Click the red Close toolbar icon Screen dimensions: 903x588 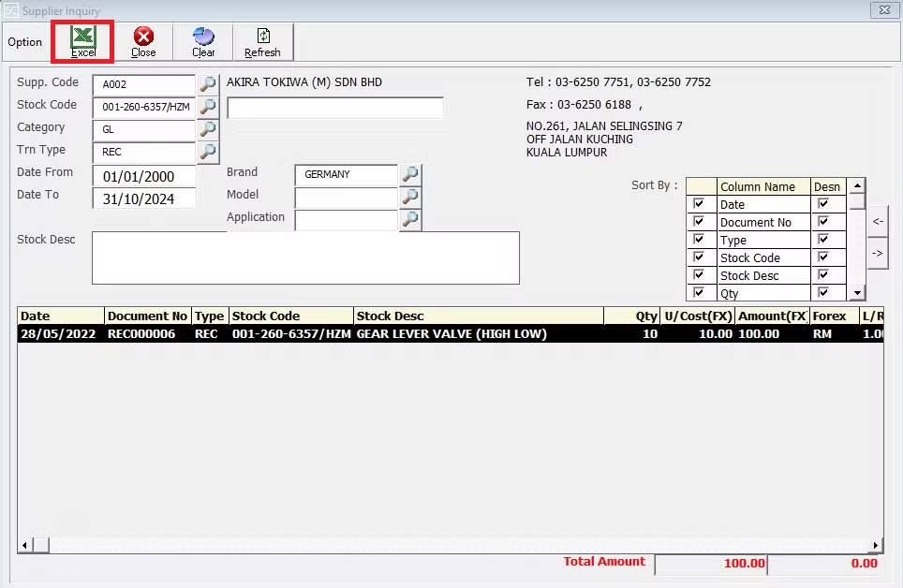pos(143,41)
